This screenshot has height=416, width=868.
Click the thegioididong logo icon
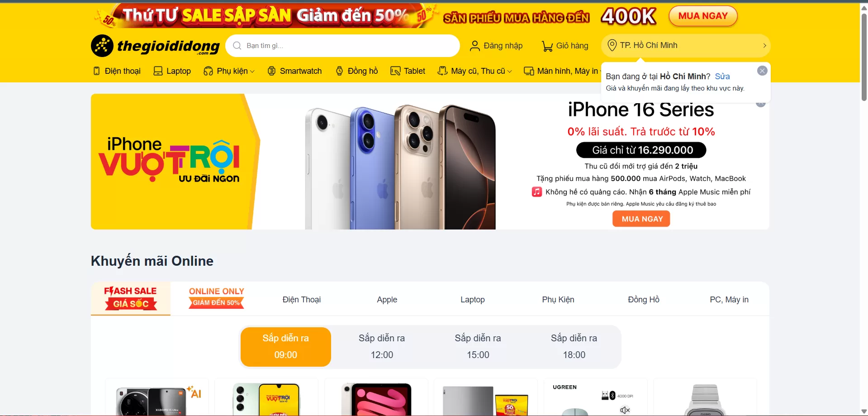pyautogui.click(x=102, y=46)
